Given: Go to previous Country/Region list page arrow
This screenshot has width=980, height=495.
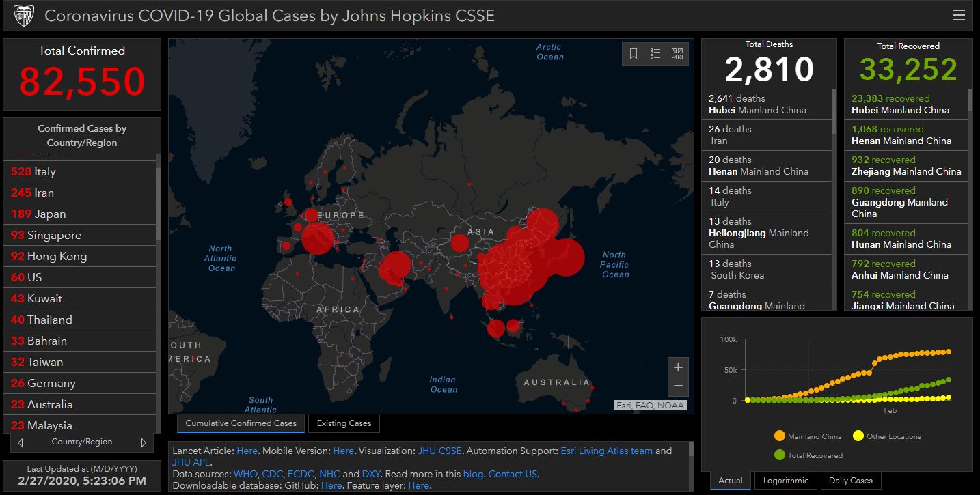Looking at the screenshot, I should point(21,442).
